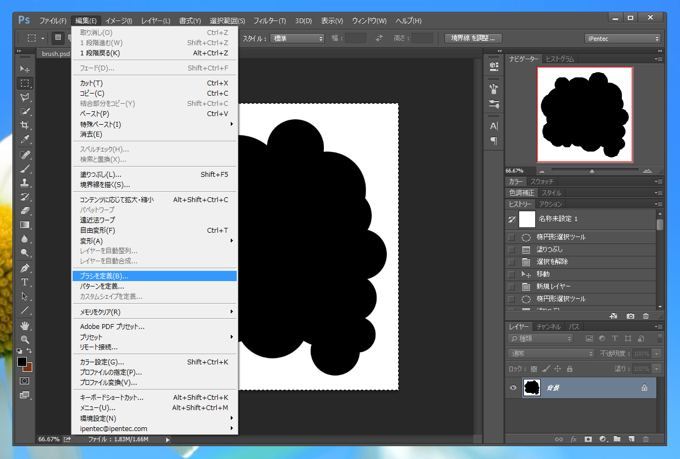Screen dimensions: 680x459
Task: Select the Blur tool
Action: pos(25,239)
